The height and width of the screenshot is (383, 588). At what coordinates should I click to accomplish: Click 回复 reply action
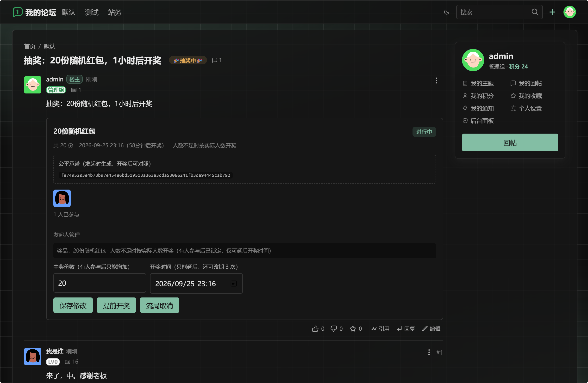(406, 329)
